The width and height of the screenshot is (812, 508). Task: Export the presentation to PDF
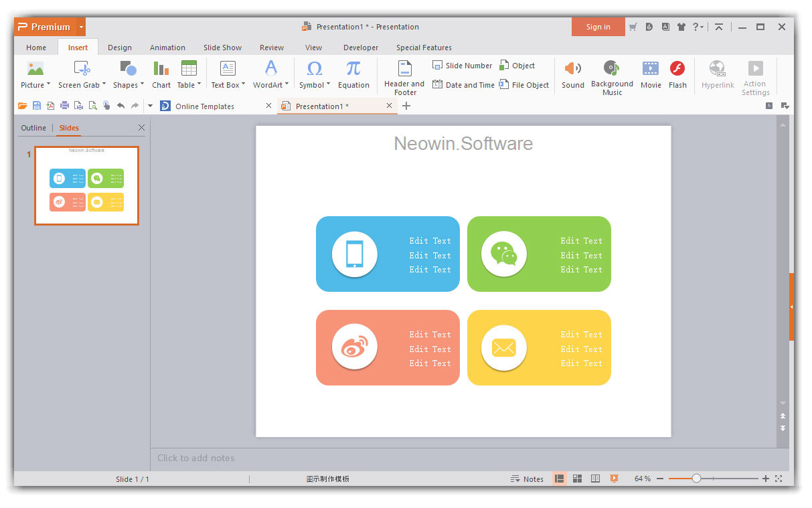pyautogui.click(x=50, y=105)
